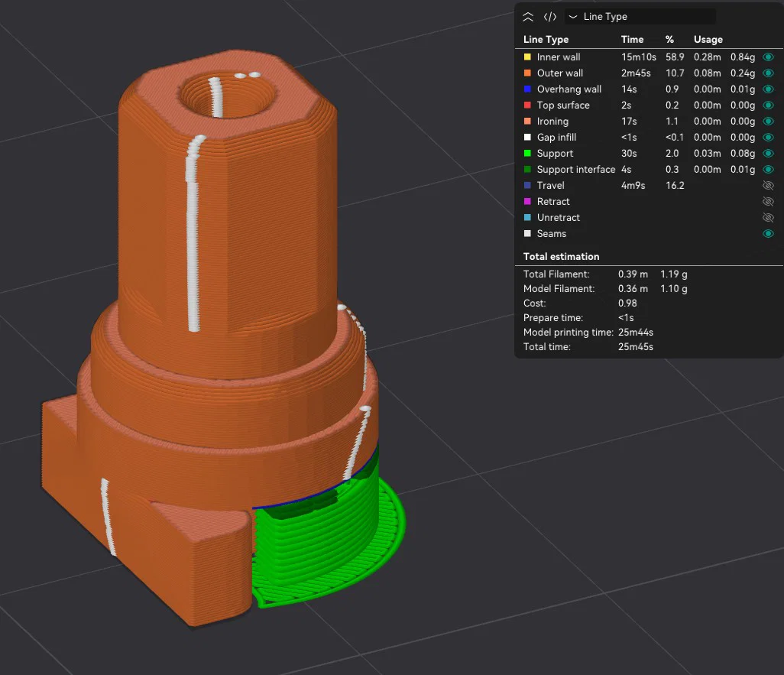Click the Time column header
The height and width of the screenshot is (675, 784).
632,39
